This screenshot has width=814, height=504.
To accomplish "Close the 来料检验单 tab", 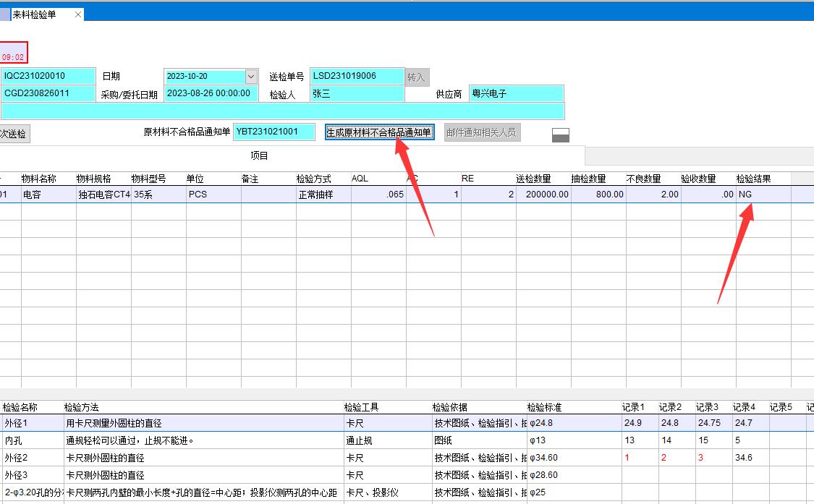I will coord(78,14).
